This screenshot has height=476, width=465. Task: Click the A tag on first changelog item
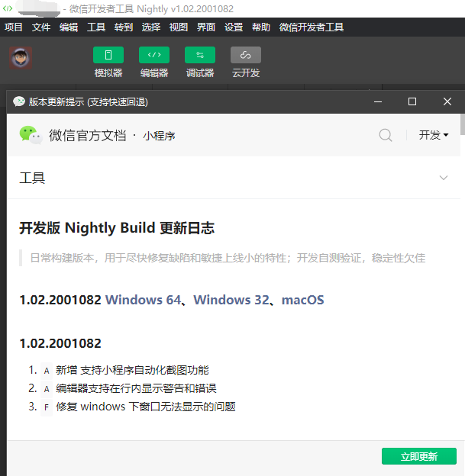point(47,371)
